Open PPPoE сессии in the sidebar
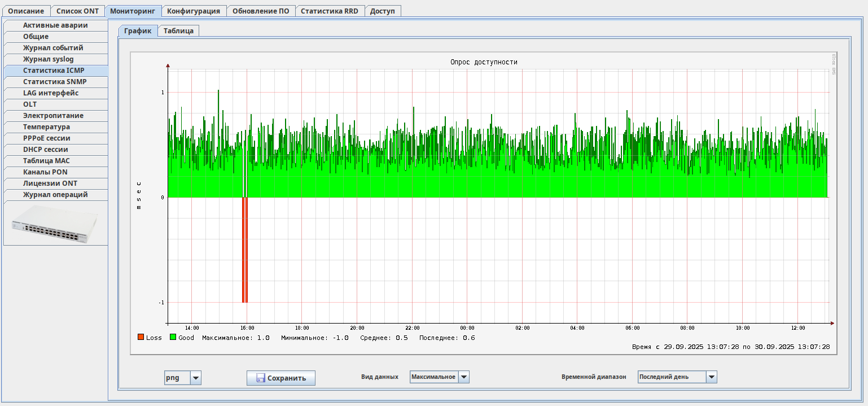Image resolution: width=868 pixels, height=406 pixels. pos(46,138)
